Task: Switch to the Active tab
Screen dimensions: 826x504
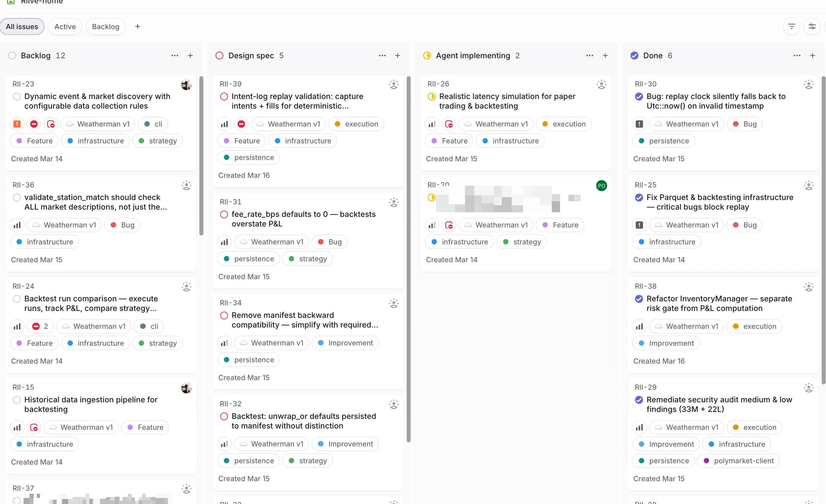Action: [65, 26]
